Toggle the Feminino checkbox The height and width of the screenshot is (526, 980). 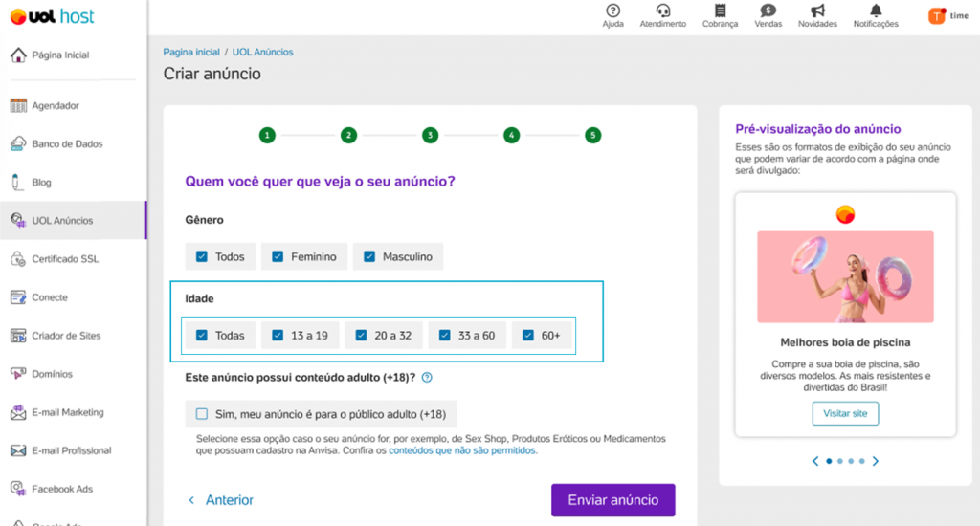[x=278, y=256]
